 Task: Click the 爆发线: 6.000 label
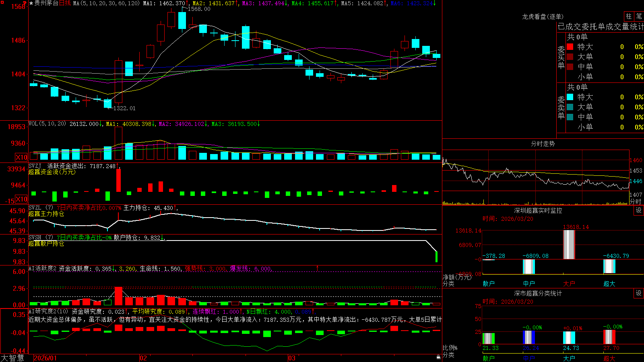(x=250, y=269)
